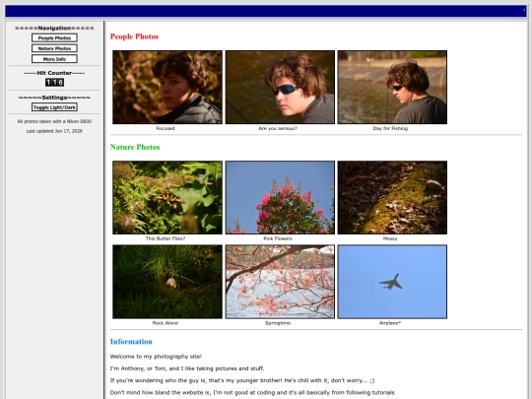The width and height of the screenshot is (532, 399).
Task: Click the People Photos navigation button
Action: (x=54, y=37)
